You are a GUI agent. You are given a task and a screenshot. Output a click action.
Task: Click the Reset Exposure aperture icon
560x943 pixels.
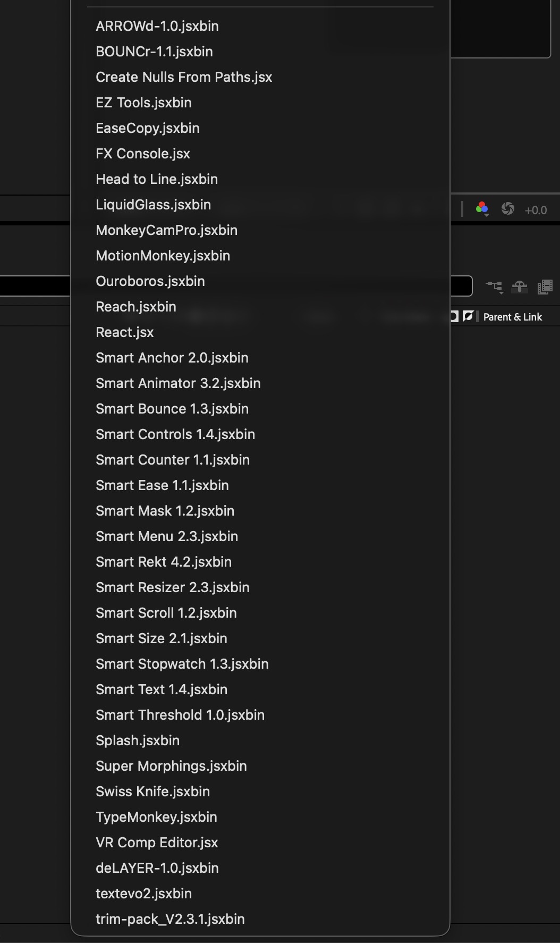tap(507, 209)
